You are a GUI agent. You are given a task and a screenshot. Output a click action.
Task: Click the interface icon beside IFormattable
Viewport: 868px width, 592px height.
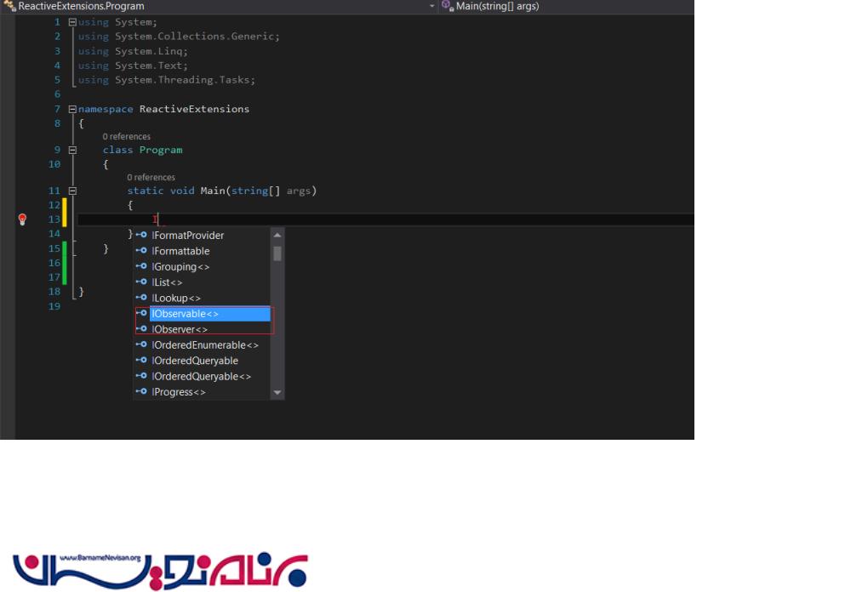tap(142, 251)
